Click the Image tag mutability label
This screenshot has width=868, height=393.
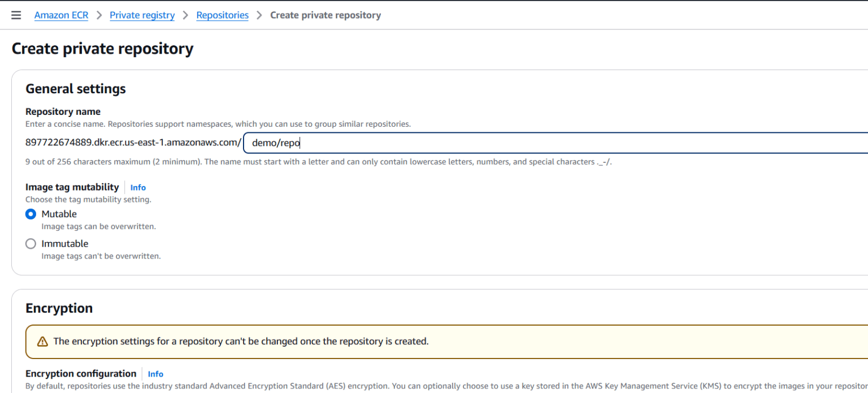[72, 187]
